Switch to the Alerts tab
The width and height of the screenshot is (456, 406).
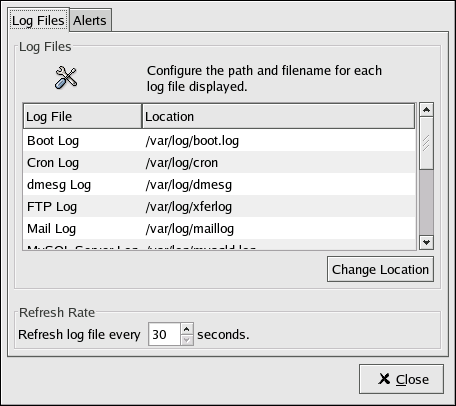point(90,20)
